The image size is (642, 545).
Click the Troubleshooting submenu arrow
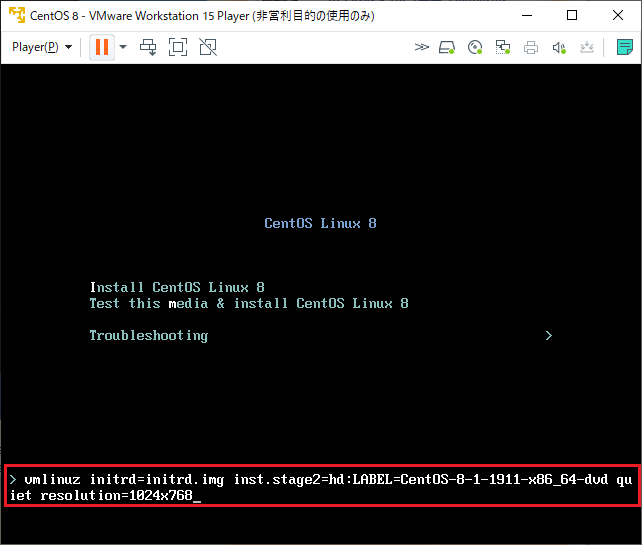(x=549, y=336)
